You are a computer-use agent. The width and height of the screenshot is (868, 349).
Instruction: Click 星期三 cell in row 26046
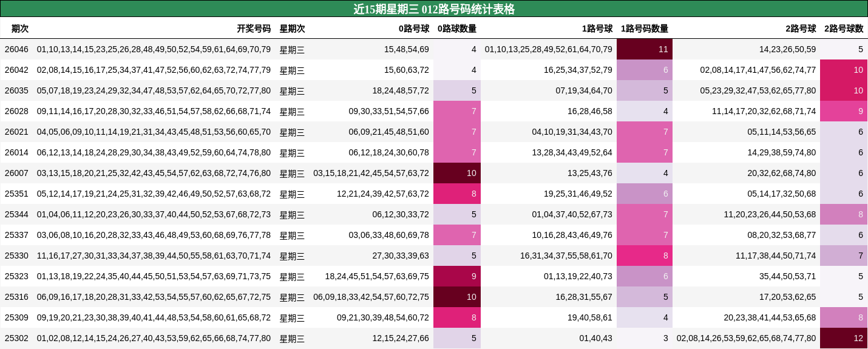[292, 50]
